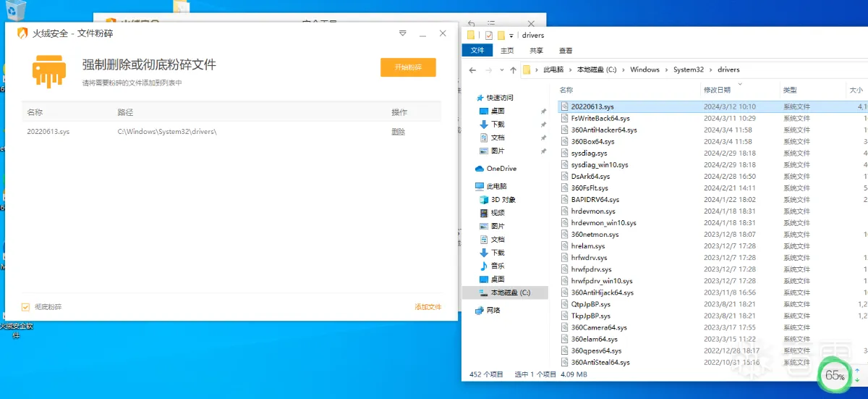This screenshot has height=399, width=868.
Task: Click the New folder icon in quick access toolbar
Action: click(501, 35)
